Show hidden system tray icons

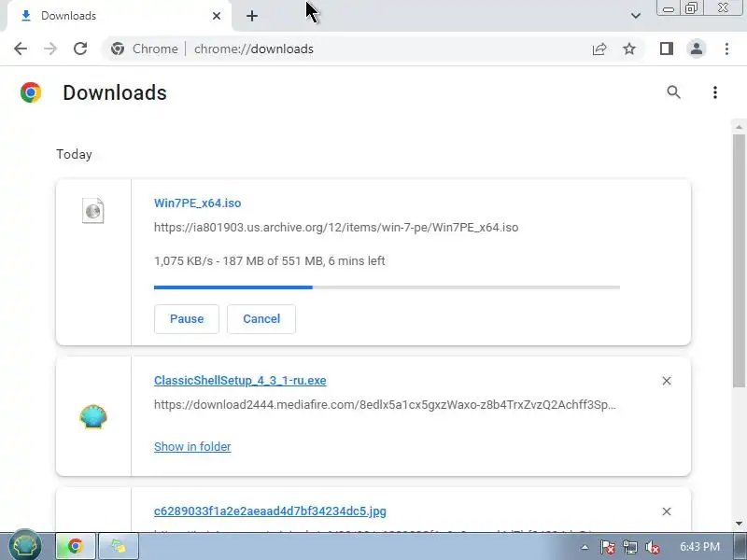[x=585, y=547]
